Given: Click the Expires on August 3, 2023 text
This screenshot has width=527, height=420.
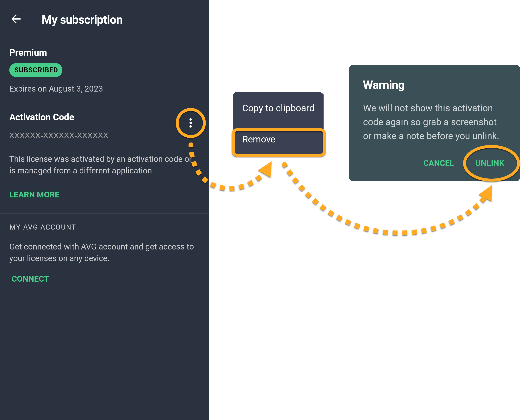Looking at the screenshot, I should (x=56, y=89).
